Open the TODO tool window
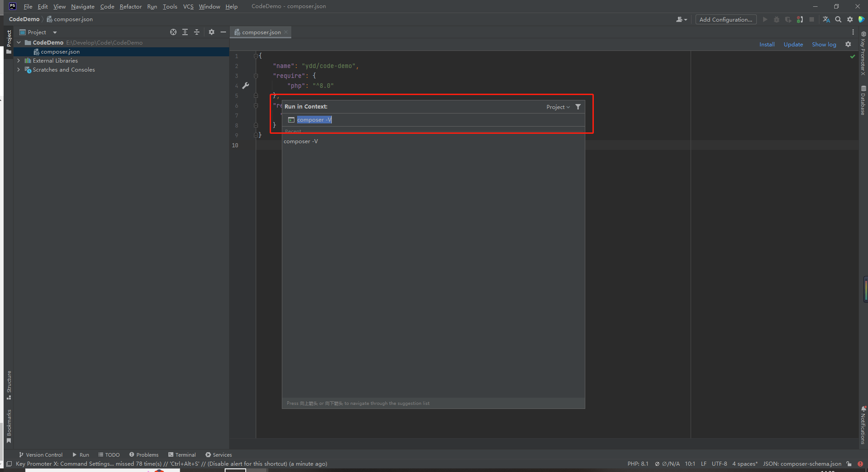 [x=109, y=455]
